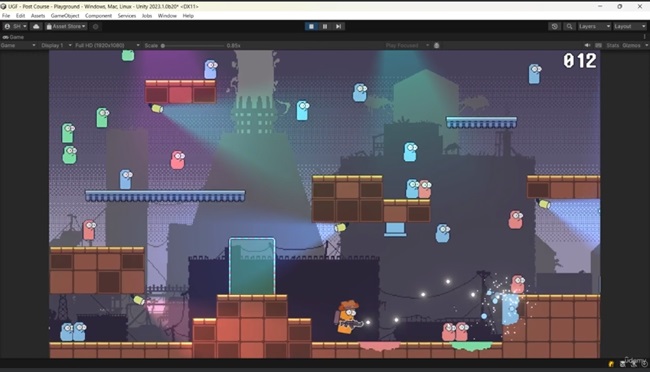Image resolution: width=650 pixels, height=372 pixels.
Task: Click the yellow status bar warning icon
Action: [x=611, y=364]
